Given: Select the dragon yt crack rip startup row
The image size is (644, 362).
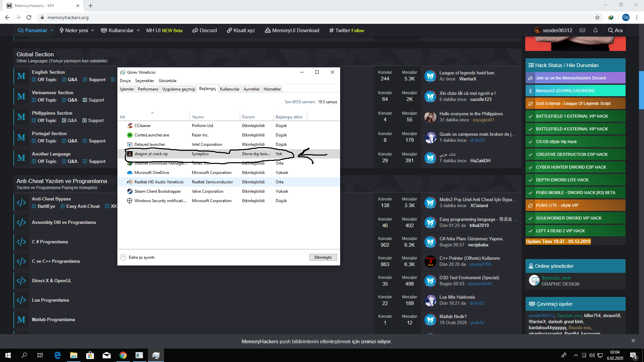Looking at the screenshot, I should tap(228, 154).
